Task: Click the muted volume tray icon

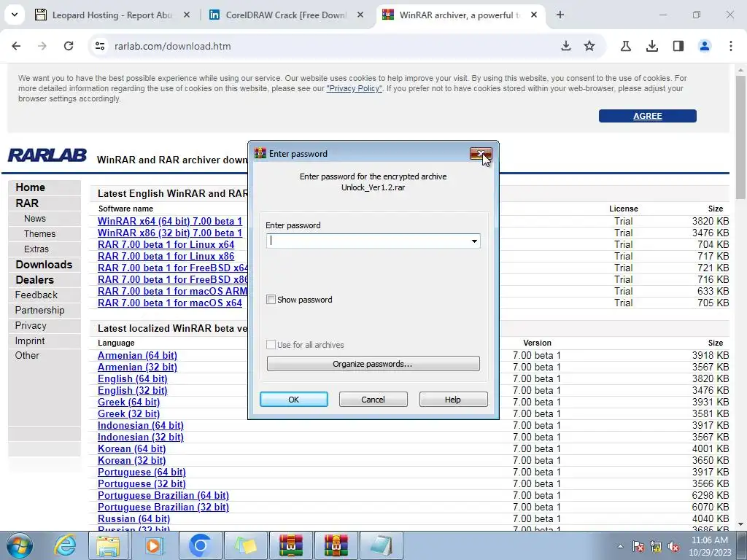Action: [673, 547]
